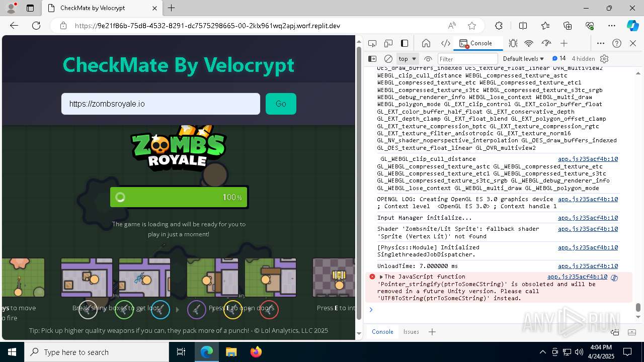Image resolution: width=644 pixels, height=362 pixels.
Task: Open a new browser tab
Action: coord(172,8)
